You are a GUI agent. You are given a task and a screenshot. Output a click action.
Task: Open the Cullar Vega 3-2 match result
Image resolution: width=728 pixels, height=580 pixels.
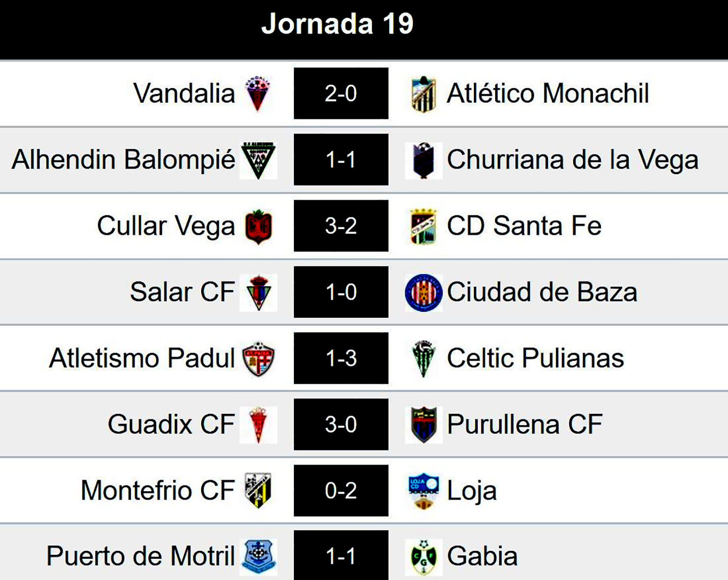(341, 226)
